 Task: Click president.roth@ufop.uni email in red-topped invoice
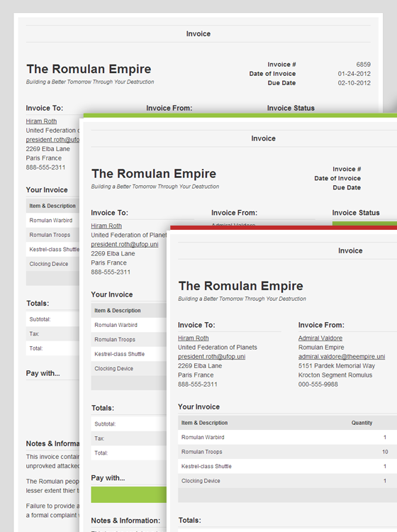coord(211,357)
